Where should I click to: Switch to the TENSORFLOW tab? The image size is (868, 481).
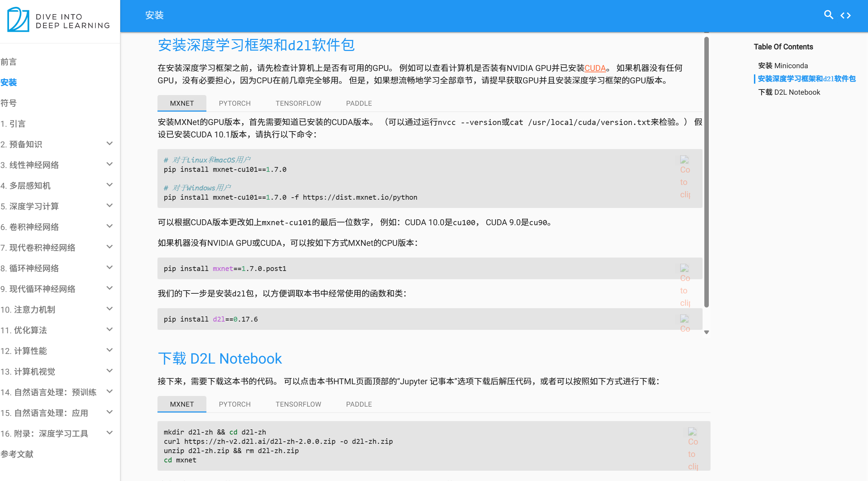tap(298, 103)
